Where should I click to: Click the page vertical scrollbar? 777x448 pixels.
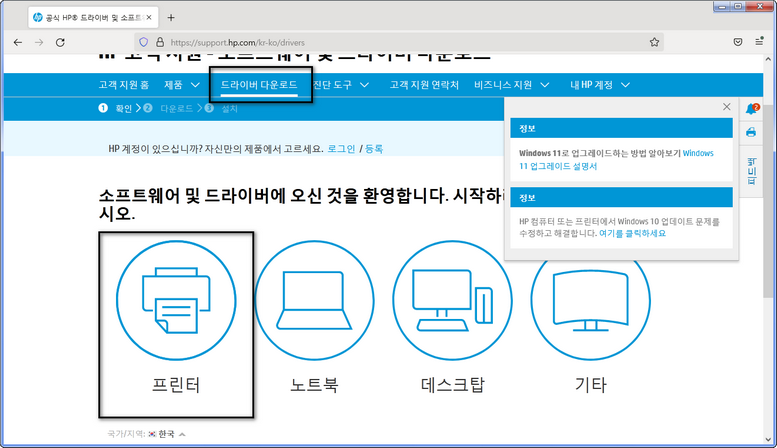click(x=769, y=203)
